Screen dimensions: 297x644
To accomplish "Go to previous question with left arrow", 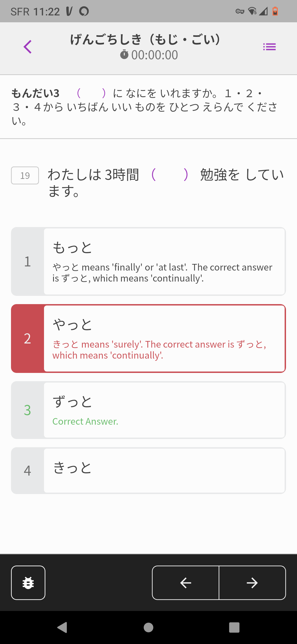I will (x=186, y=583).
